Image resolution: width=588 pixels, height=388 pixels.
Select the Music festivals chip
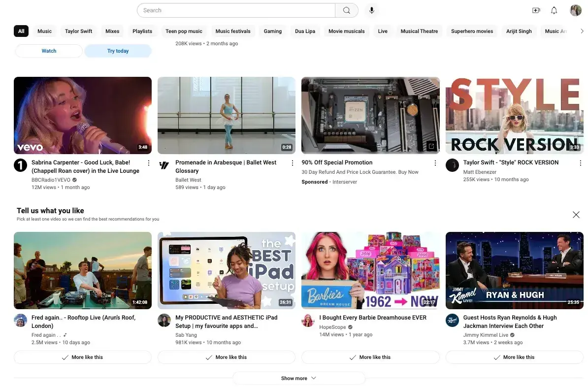click(233, 31)
